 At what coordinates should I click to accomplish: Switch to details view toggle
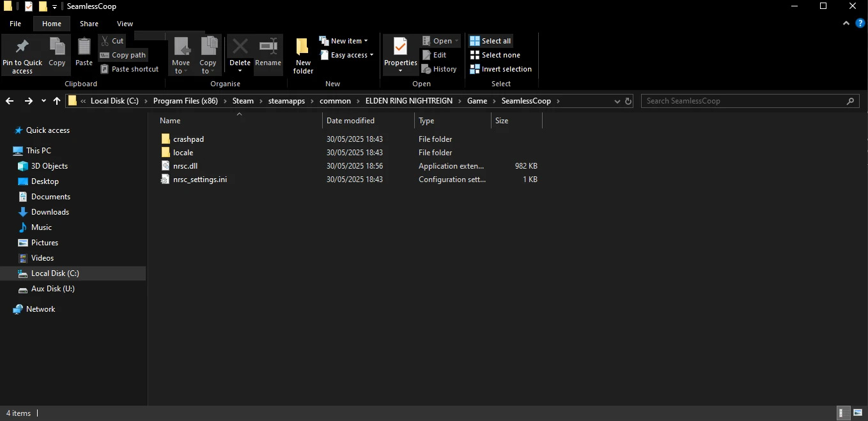[x=844, y=413]
